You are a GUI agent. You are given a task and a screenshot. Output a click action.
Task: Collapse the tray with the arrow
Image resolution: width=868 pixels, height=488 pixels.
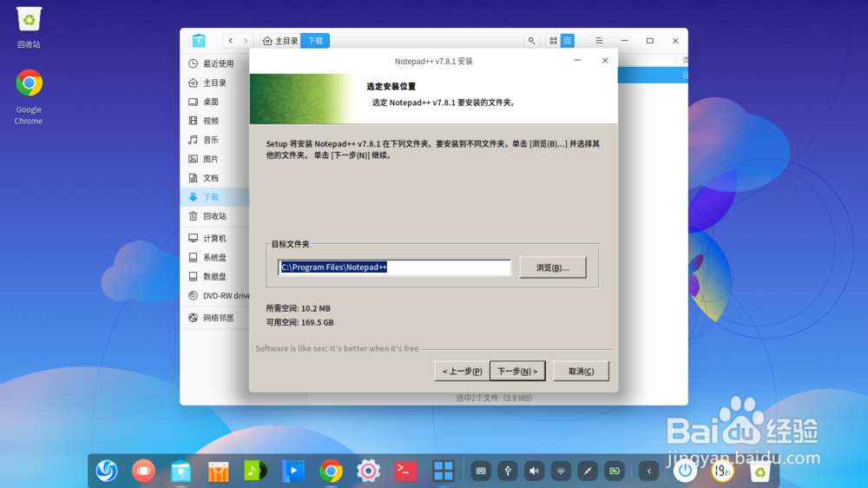click(648, 472)
